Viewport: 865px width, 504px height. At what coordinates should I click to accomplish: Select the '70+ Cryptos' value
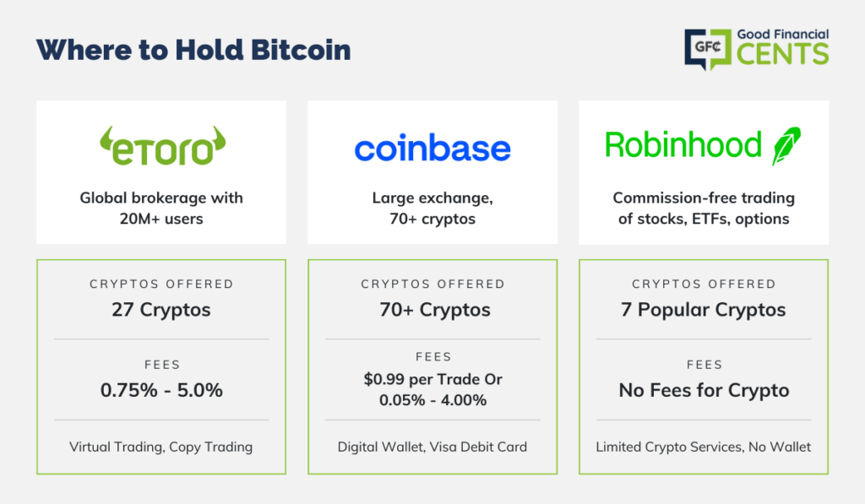[435, 310]
